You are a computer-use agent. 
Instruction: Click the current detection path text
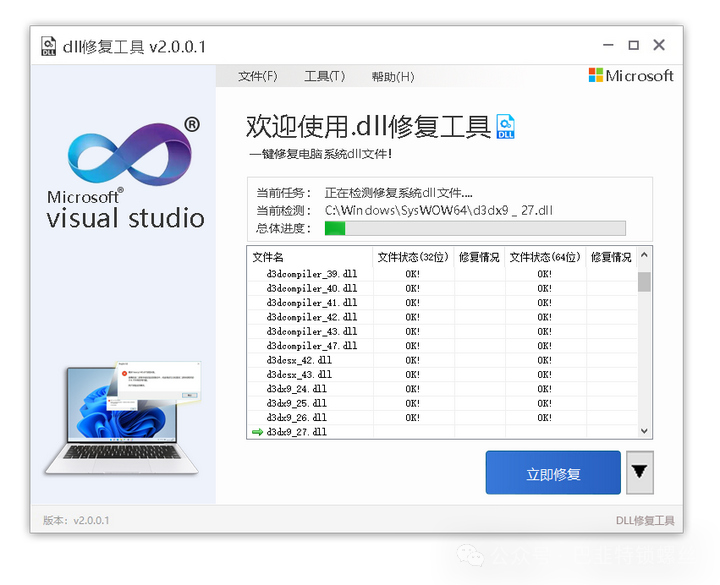tap(439, 210)
